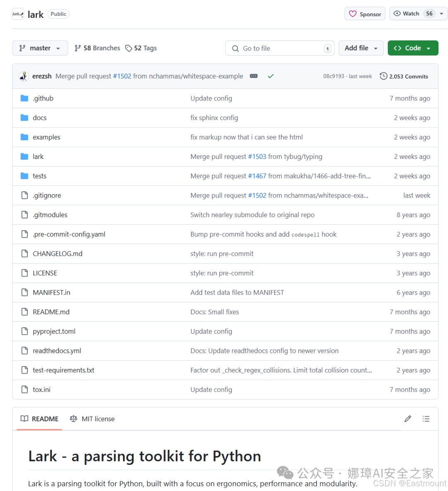Click the .gitignore file icon
The height and width of the screenshot is (491, 448).
pos(24,195)
